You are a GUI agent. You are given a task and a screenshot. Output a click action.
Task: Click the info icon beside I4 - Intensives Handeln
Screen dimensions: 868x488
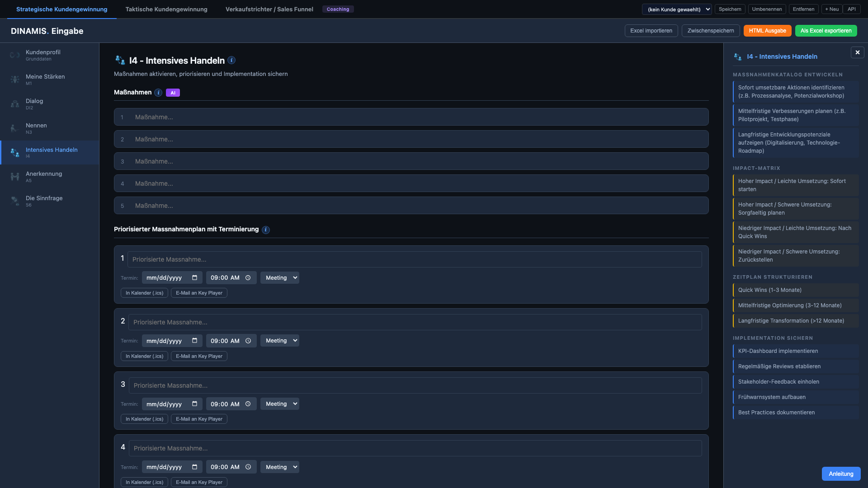click(x=232, y=60)
